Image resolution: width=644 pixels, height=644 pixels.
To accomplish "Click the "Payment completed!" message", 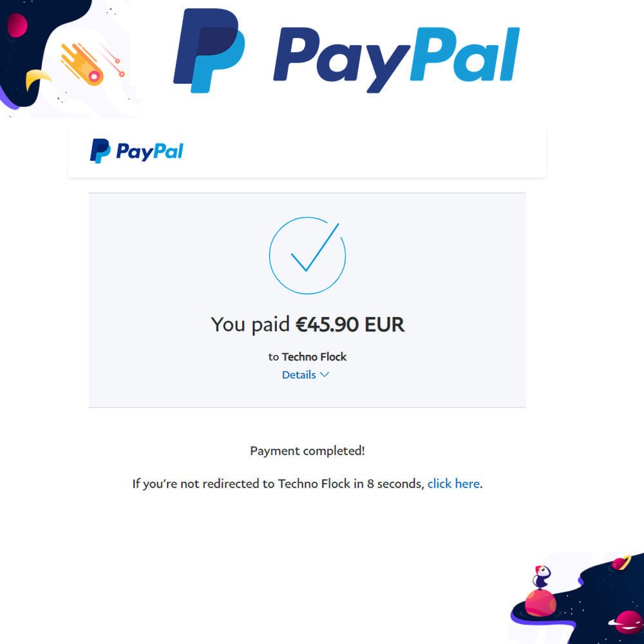I will pyautogui.click(x=307, y=451).
